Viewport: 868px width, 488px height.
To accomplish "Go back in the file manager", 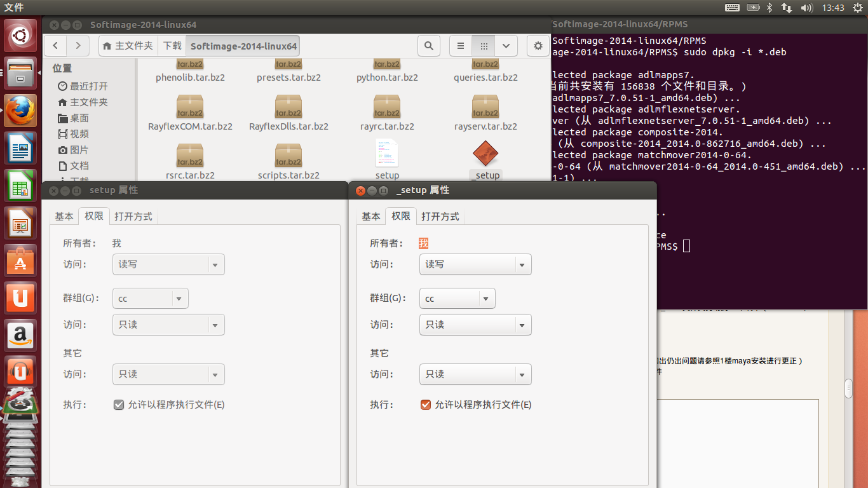I will [56, 46].
